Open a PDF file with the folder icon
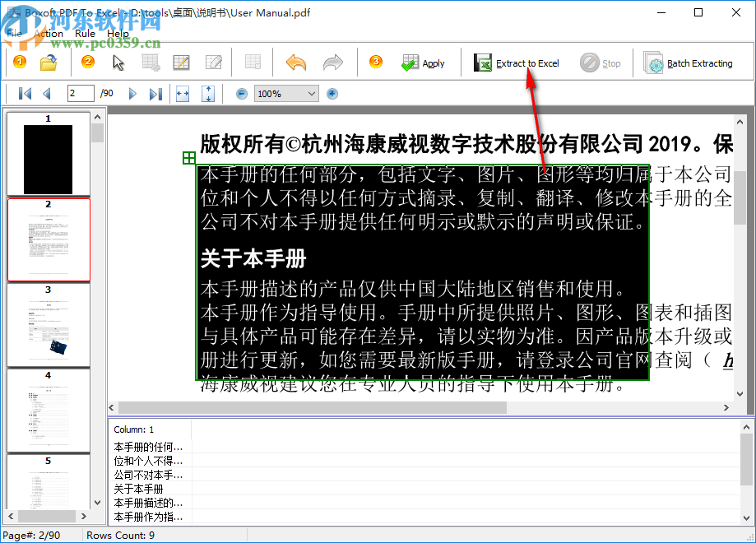Screen dimensions: 756x543 [x=47, y=62]
